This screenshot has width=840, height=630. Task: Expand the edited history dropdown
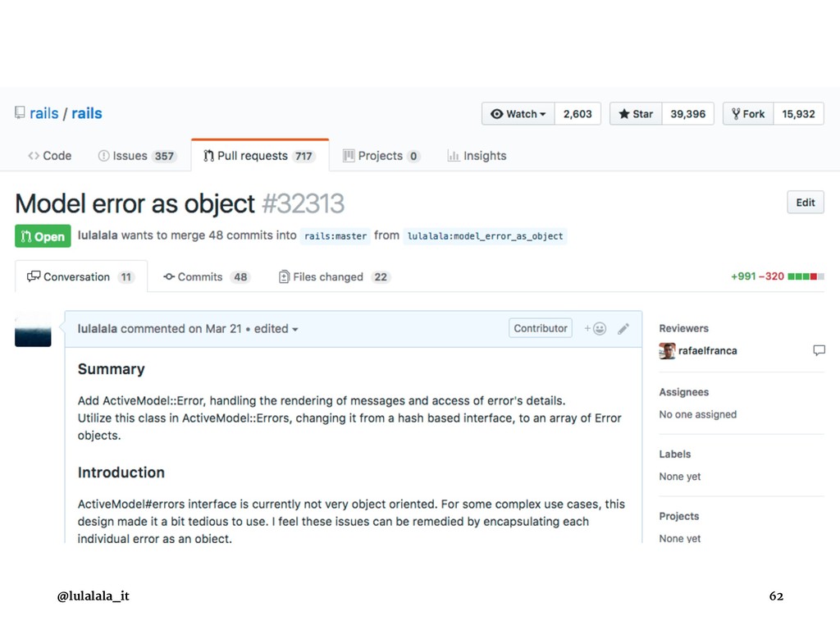coord(276,328)
